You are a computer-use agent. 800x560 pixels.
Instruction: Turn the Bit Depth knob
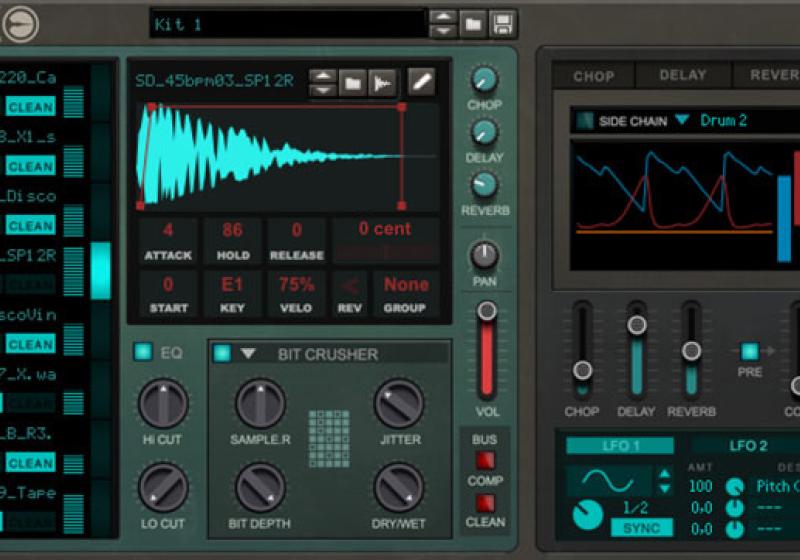[x=260, y=487]
